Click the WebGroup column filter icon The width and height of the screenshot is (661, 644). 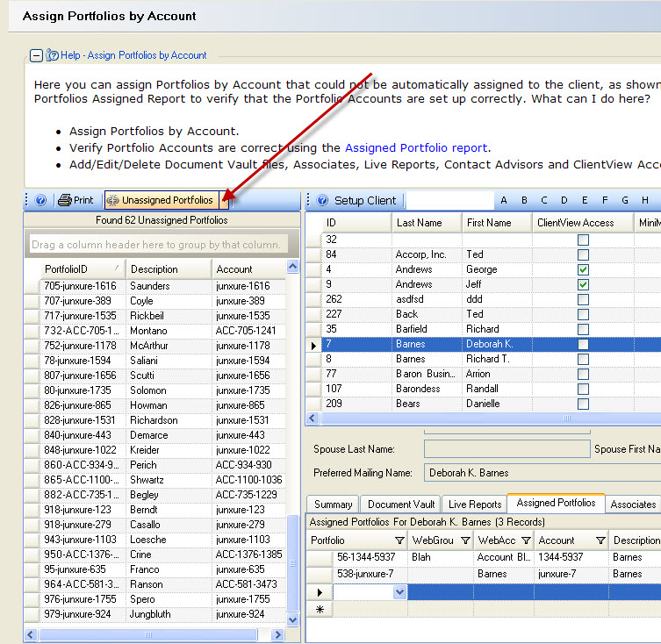465,540
